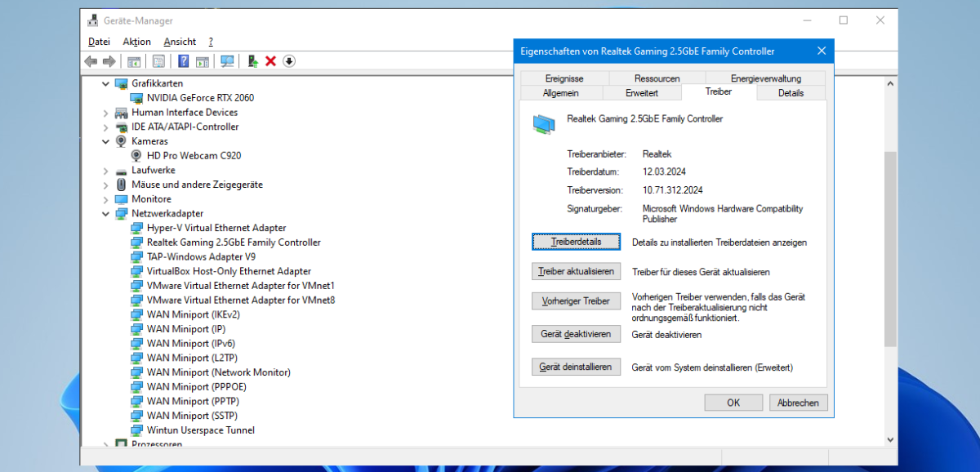Screen dimensions: 980x472
Task: Close the Realtek properties dialog
Action: click(821, 51)
